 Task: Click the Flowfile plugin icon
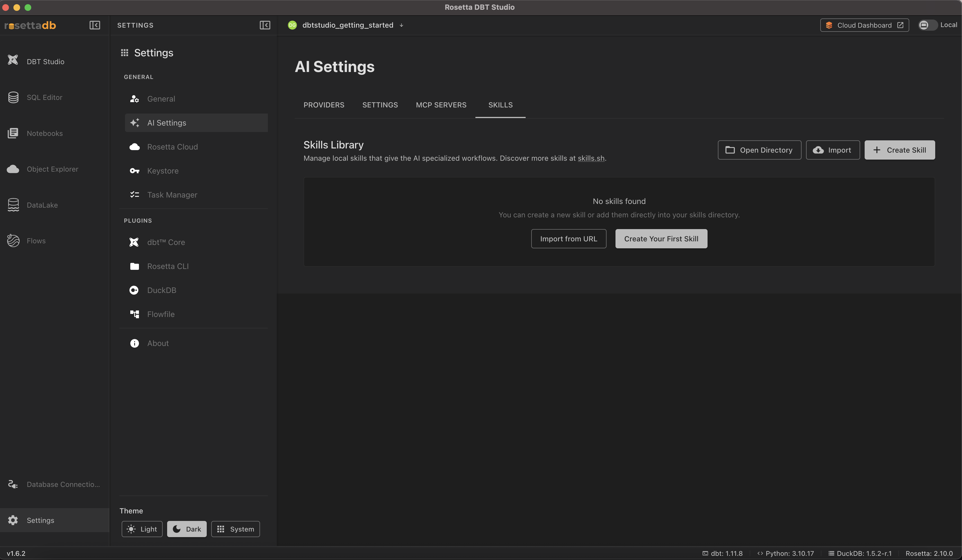click(134, 314)
